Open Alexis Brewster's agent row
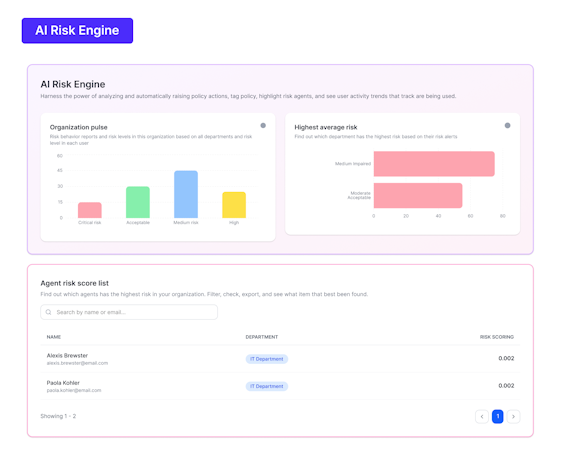This screenshot has height=450, width=561. (x=280, y=359)
